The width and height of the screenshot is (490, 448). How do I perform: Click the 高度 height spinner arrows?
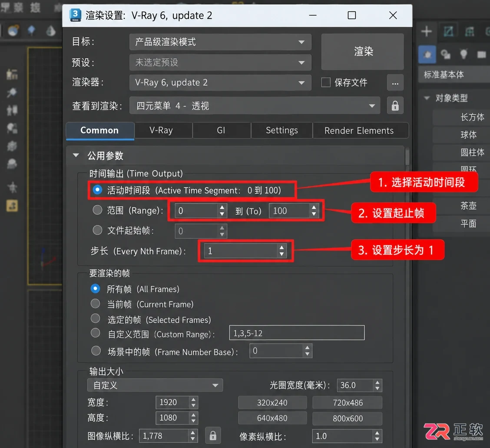point(193,418)
